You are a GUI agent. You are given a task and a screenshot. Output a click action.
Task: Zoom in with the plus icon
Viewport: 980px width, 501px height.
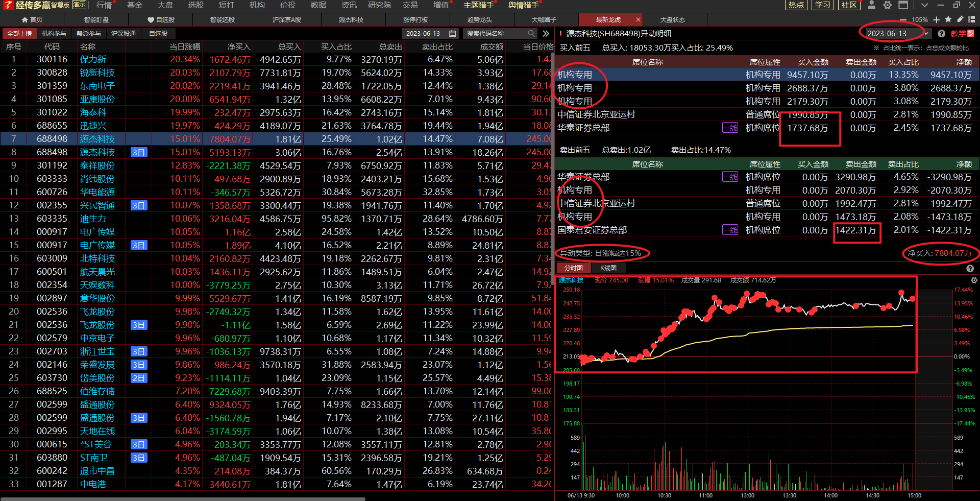pos(936,19)
